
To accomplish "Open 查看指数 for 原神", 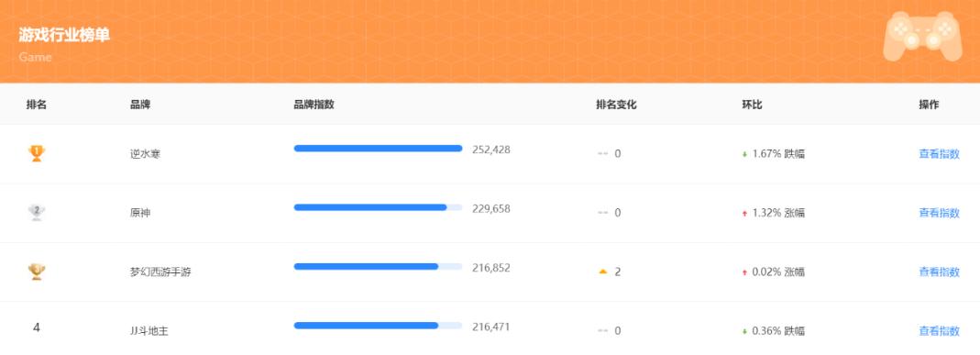I will 939,213.
